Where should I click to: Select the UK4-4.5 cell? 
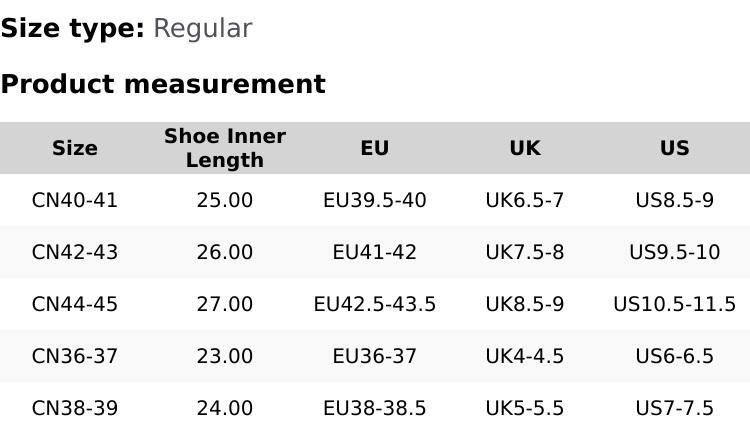(525, 356)
